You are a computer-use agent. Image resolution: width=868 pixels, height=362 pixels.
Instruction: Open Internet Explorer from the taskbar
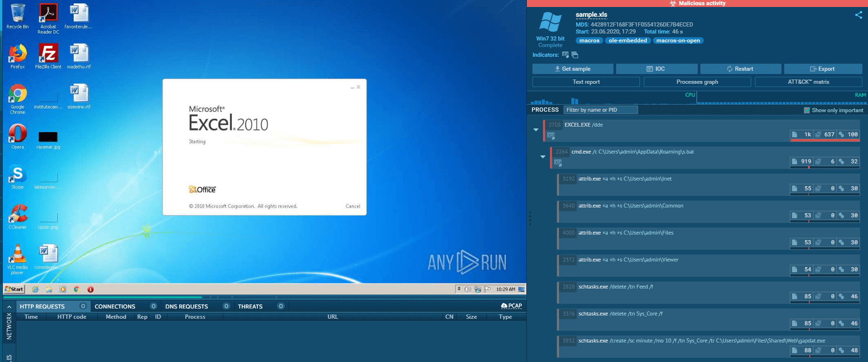(x=35, y=289)
